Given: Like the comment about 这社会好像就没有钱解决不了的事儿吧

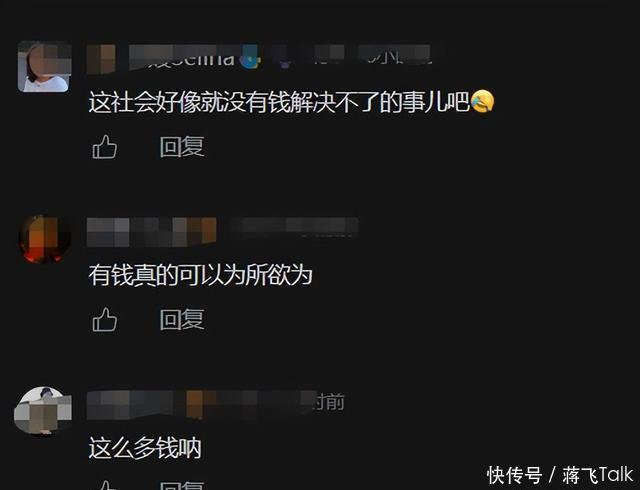Looking at the screenshot, I should (x=105, y=147).
